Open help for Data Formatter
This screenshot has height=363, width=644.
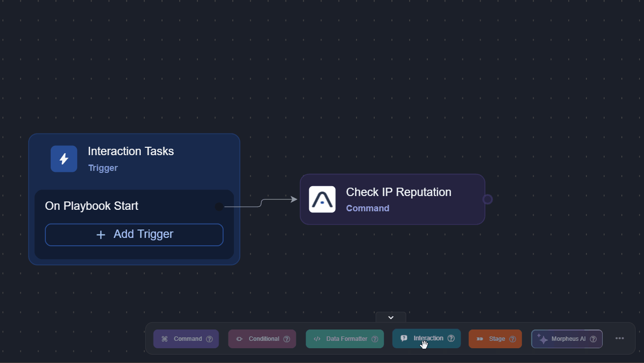[375, 339]
